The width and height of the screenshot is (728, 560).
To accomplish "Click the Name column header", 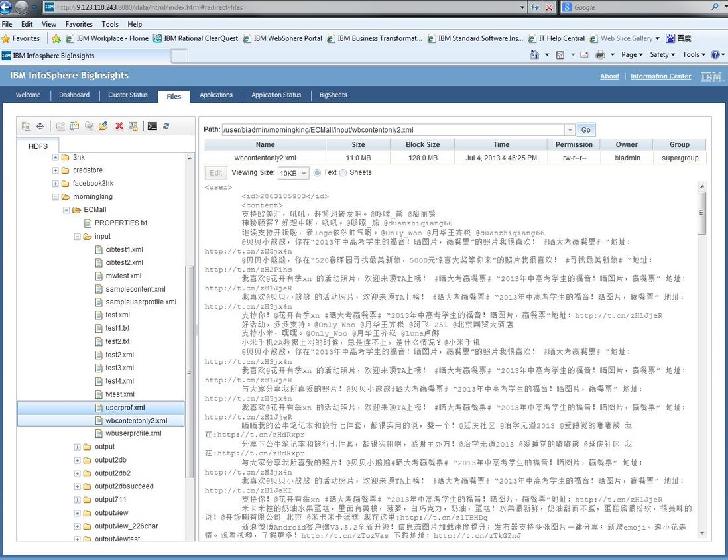I will (265, 144).
